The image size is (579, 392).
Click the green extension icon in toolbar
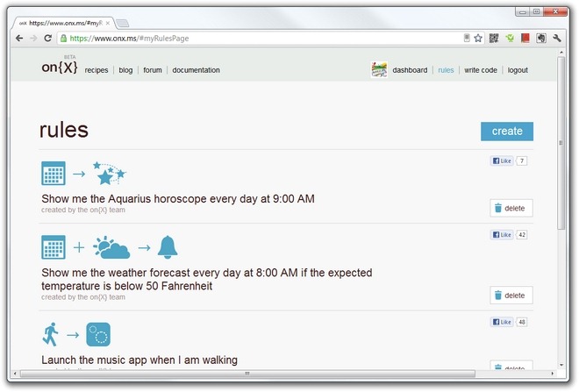click(x=510, y=38)
